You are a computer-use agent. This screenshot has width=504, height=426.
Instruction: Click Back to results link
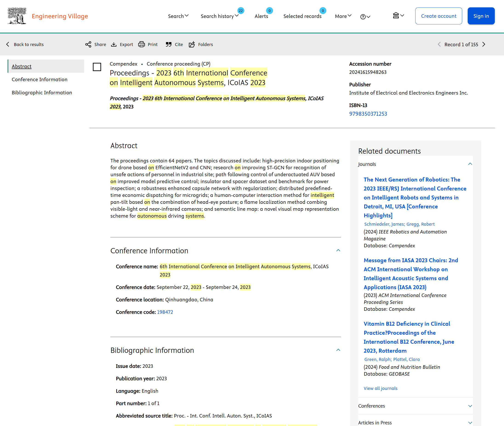(29, 44)
